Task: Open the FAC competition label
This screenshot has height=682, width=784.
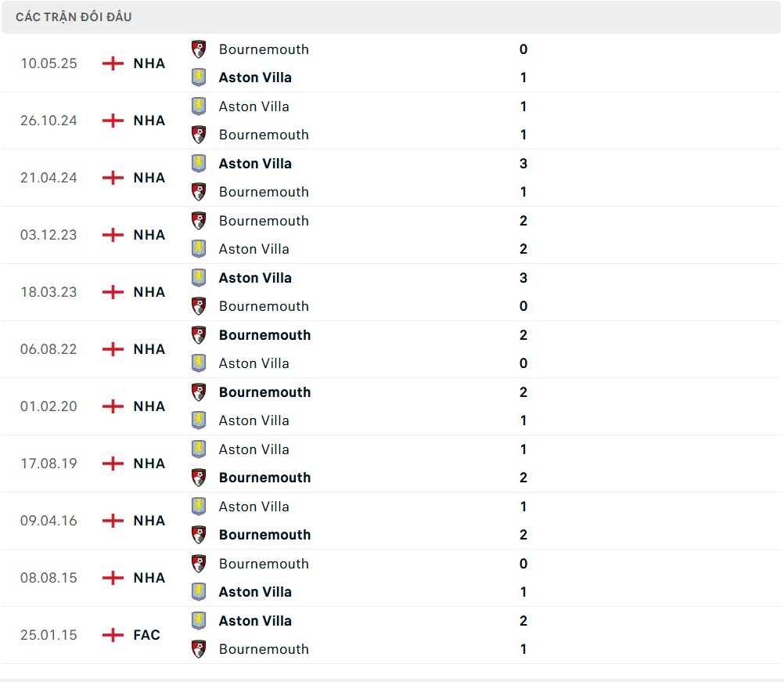Action: coord(147,635)
